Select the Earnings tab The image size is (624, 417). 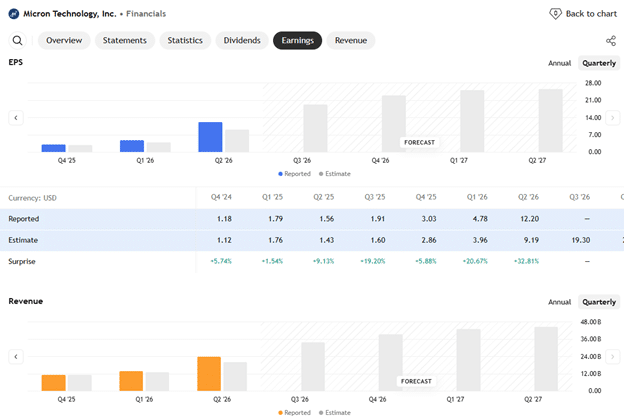pyautogui.click(x=297, y=41)
